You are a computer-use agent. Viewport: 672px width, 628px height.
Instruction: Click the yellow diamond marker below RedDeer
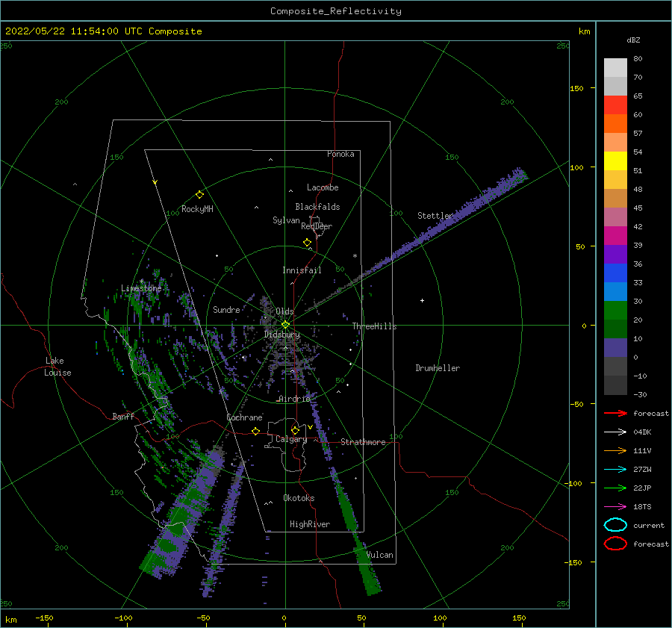307,243
